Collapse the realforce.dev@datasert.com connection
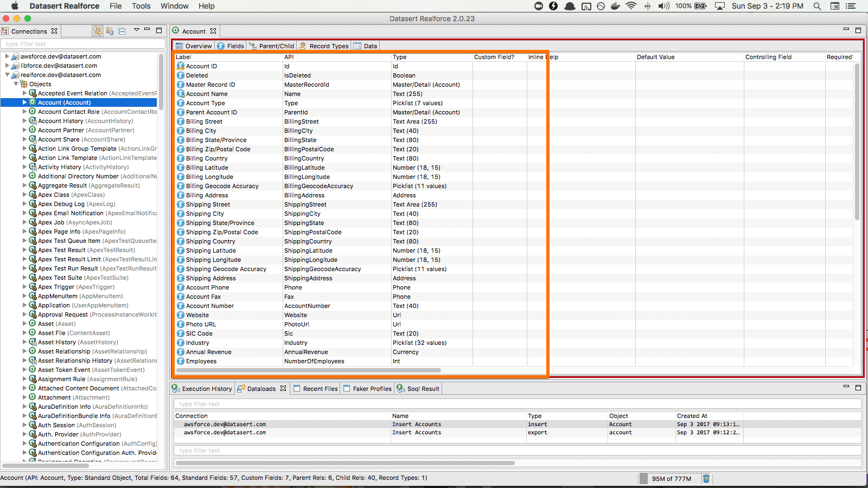Image resolution: width=868 pixels, height=488 pixels. tap(7, 75)
